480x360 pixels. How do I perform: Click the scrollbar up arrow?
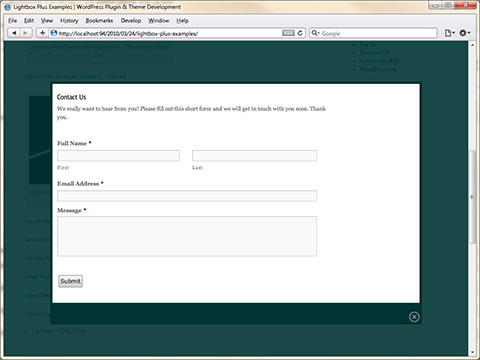[472, 45]
